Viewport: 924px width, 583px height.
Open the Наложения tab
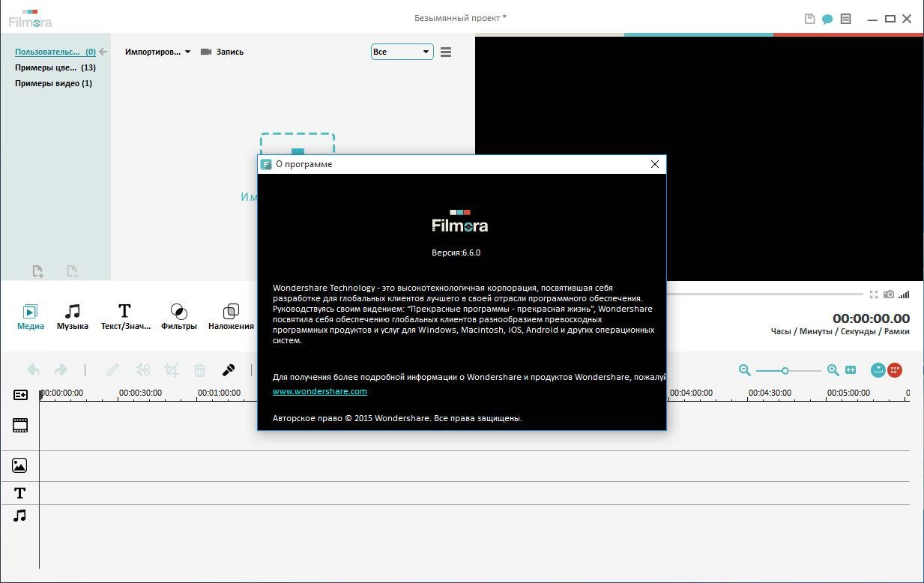point(231,317)
